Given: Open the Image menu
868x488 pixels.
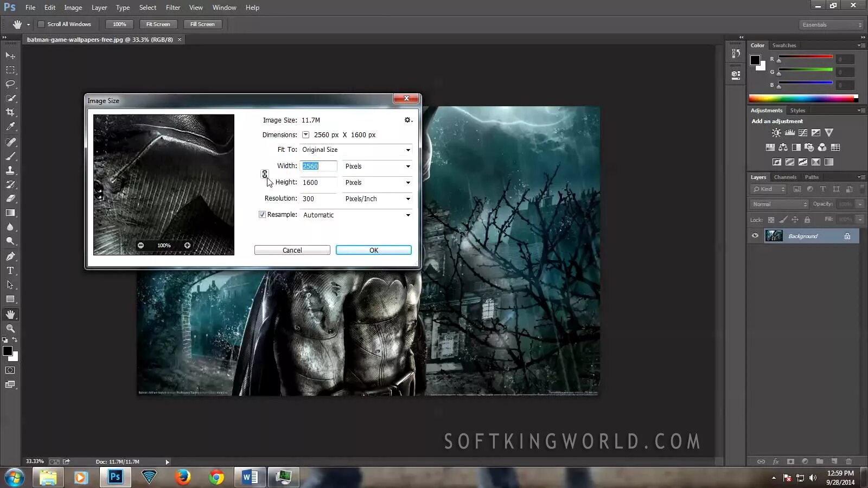Looking at the screenshot, I should coord(73,8).
